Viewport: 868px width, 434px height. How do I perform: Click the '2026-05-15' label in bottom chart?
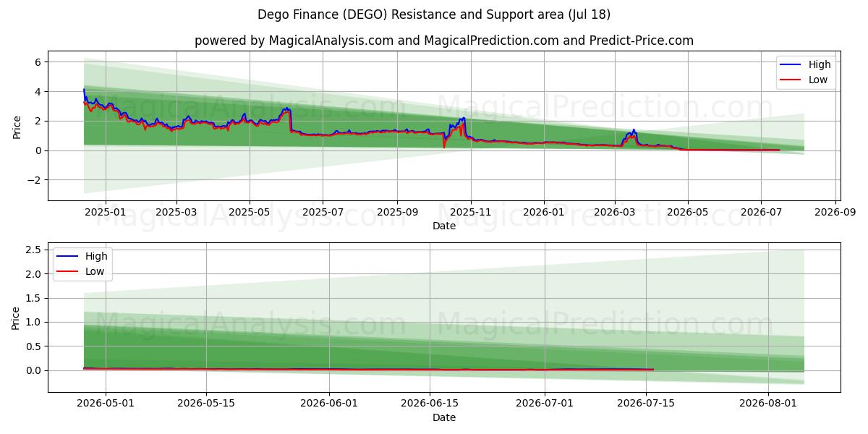[206, 404]
